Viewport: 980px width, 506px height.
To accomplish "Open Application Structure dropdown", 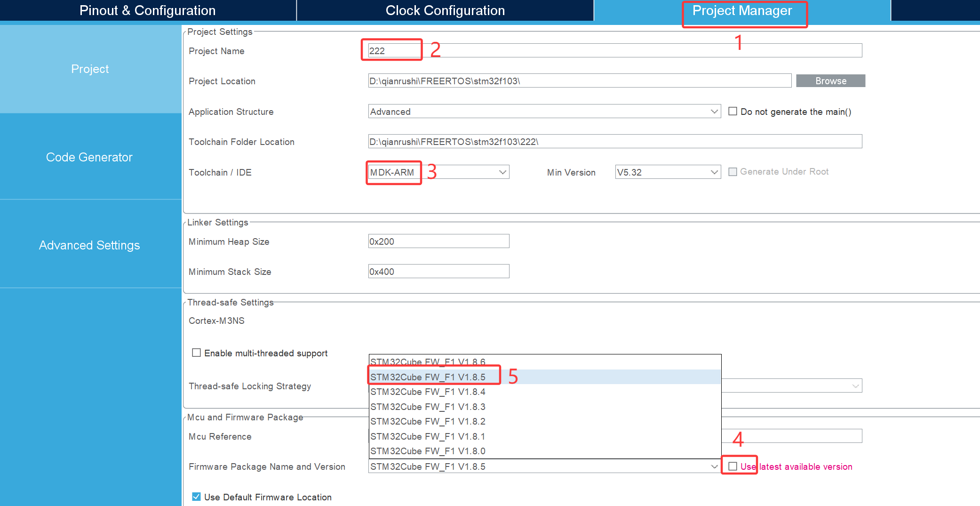I will pyautogui.click(x=544, y=111).
